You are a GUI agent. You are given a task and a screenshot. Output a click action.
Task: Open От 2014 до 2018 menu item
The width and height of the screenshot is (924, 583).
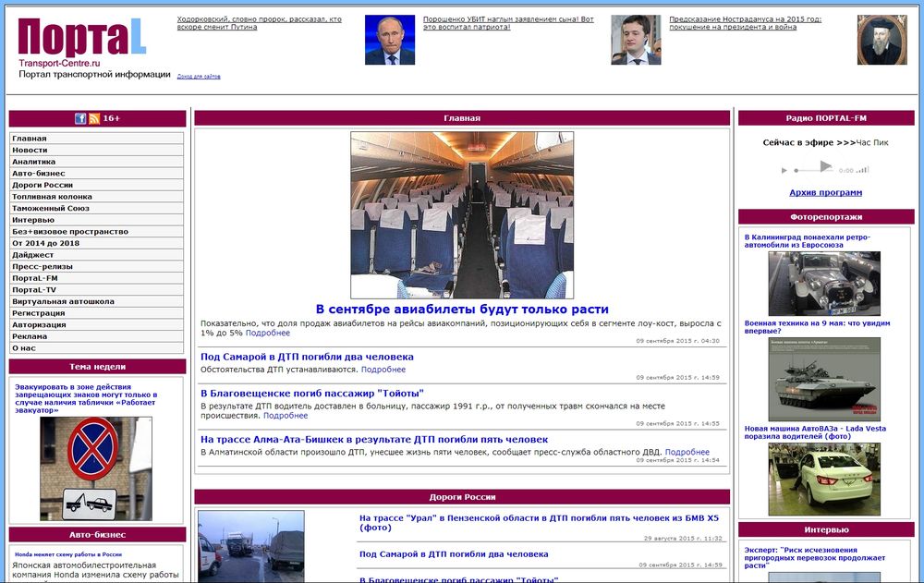pyautogui.click(x=97, y=243)
